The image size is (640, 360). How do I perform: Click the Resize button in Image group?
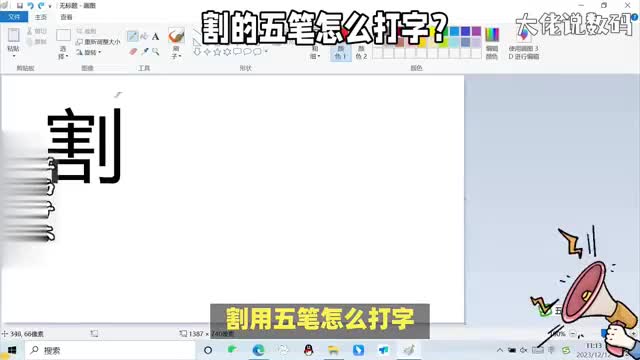click(x=98, y=42)
